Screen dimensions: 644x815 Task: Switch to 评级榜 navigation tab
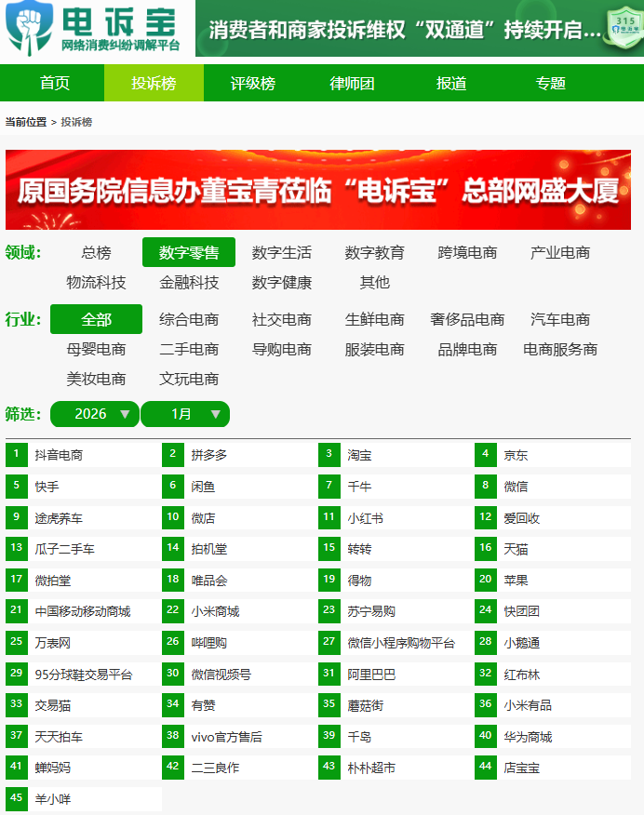coord(253,83)
